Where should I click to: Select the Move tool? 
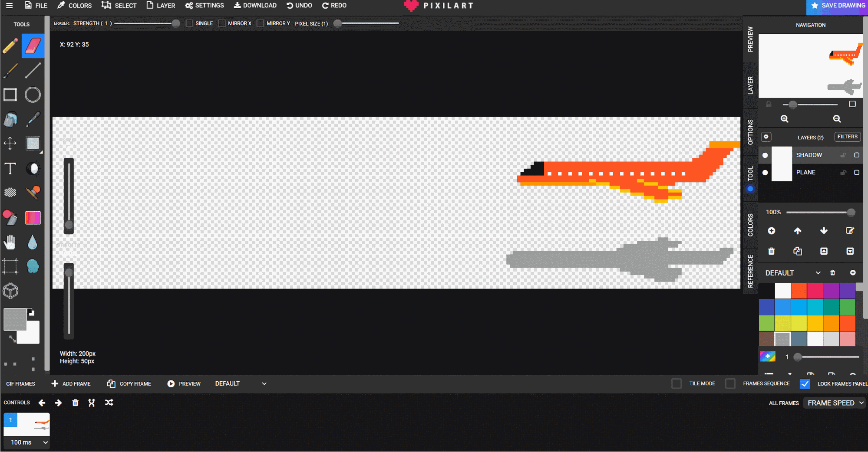click(10, 143)
